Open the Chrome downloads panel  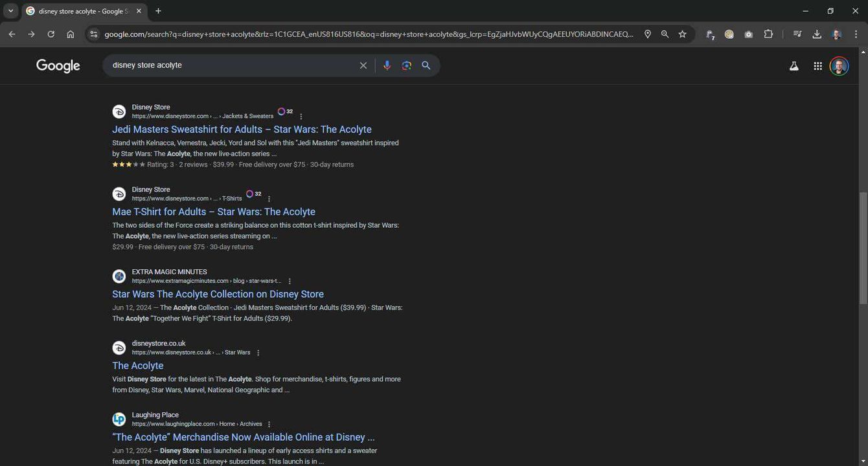pos(817,34)
